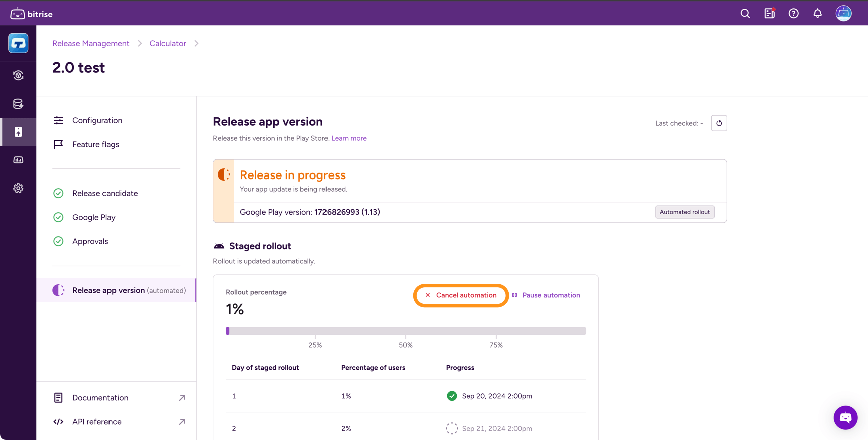
Task: Cancel the rollout automation
Action: tap(461, 295)
